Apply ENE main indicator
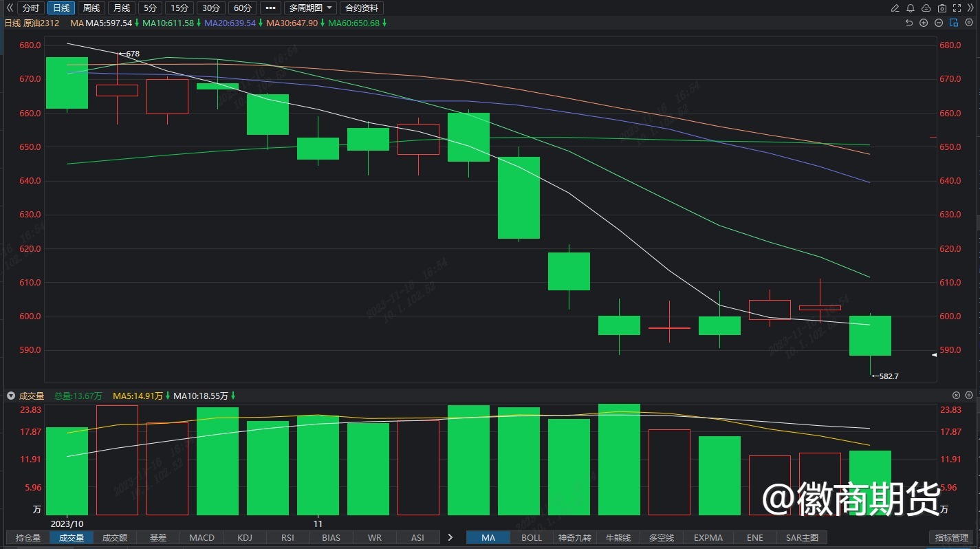 click(x=755, y=537)
